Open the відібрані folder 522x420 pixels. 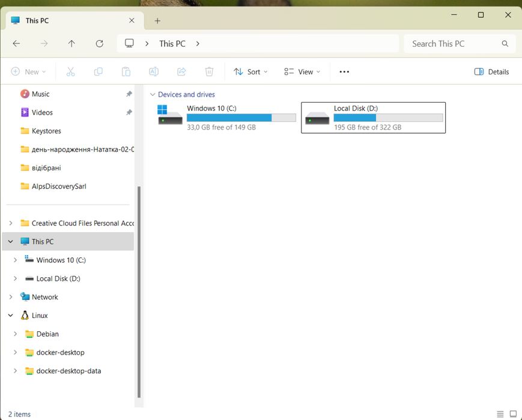pos(46,168)
